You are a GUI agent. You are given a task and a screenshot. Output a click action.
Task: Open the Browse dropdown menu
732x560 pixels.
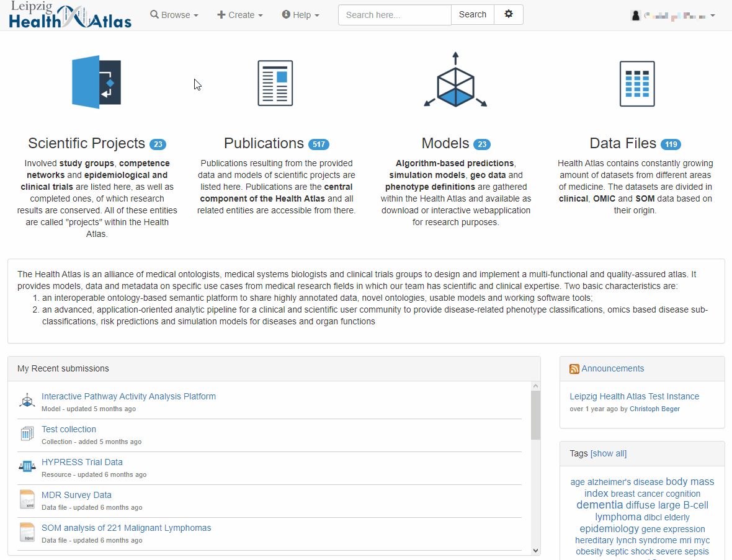click(x=174, y=15)
